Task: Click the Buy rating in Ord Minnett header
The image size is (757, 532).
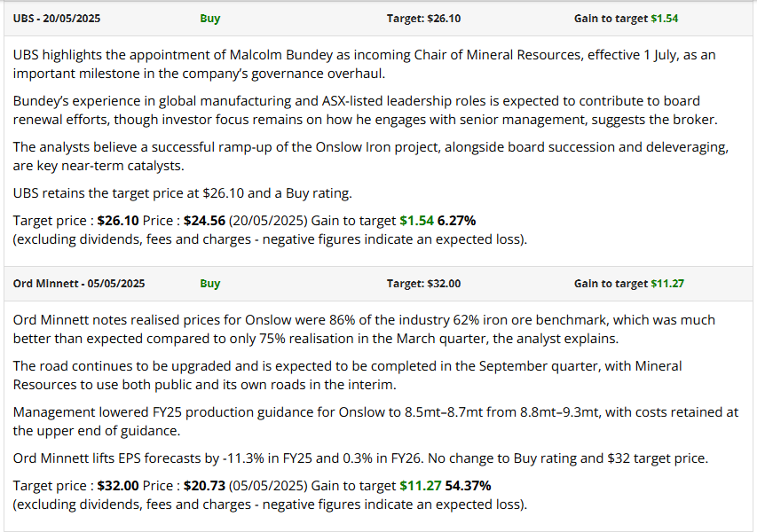Action: [210, 284]
